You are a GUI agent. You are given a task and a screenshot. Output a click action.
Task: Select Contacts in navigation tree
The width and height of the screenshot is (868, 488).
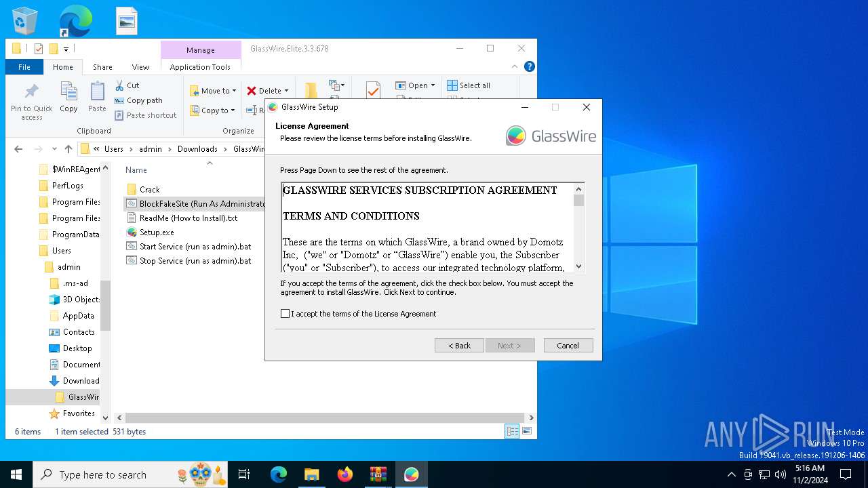(79, 332)
